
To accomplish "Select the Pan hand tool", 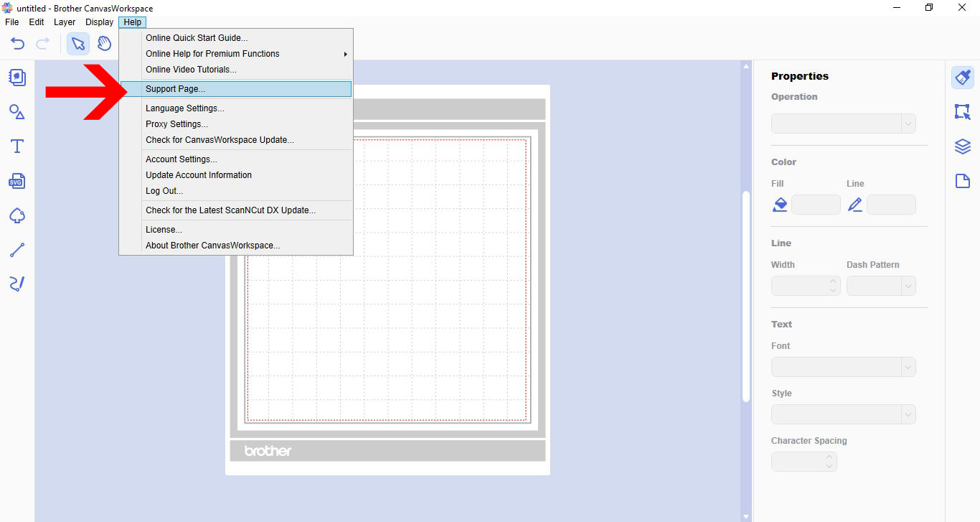I will click(x=105, y=44).
